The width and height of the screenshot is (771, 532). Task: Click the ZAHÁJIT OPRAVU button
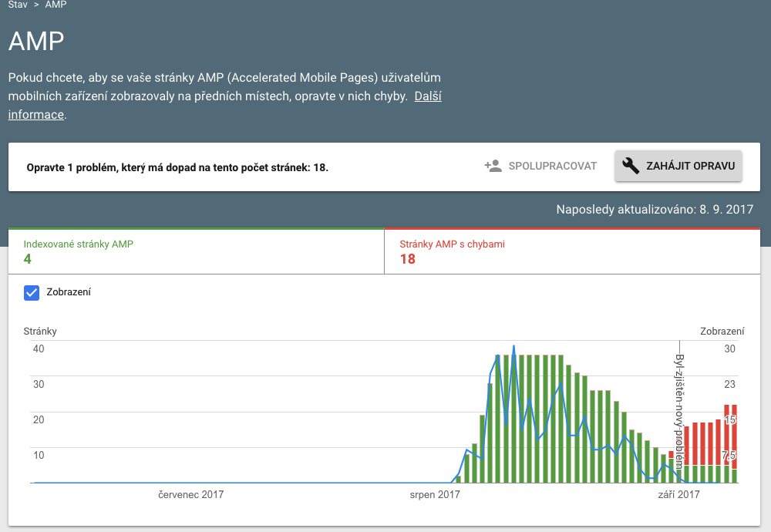[678, 167]
